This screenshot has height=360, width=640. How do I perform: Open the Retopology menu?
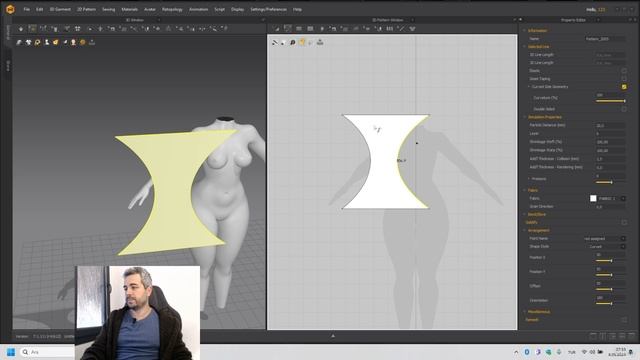pyautogui.click(x=172, y=9)
